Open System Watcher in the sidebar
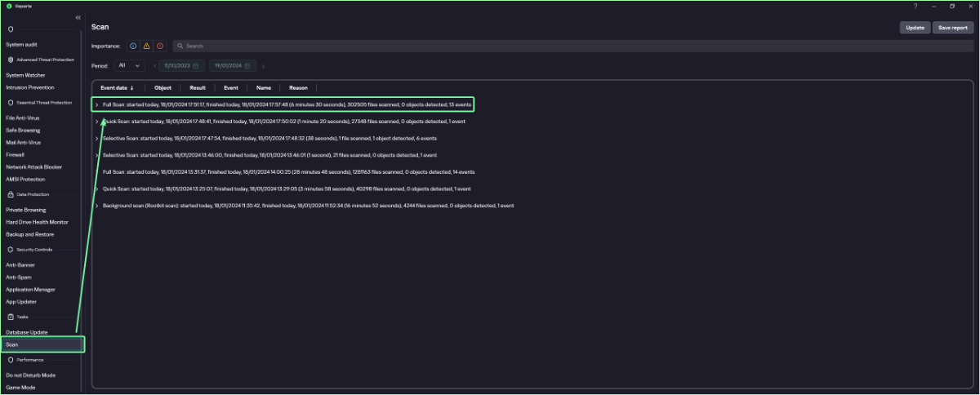980x395 pixels. (x=25, y=75)
